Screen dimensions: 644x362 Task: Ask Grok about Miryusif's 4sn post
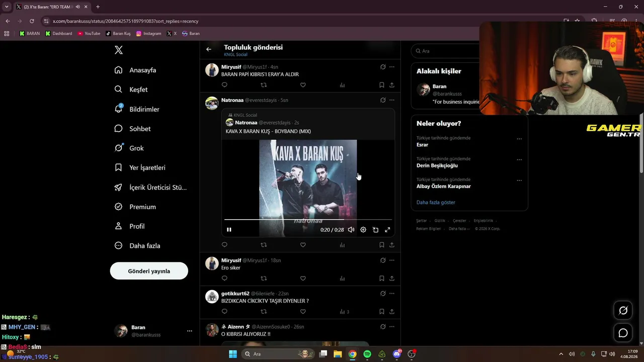click(383, 67)
